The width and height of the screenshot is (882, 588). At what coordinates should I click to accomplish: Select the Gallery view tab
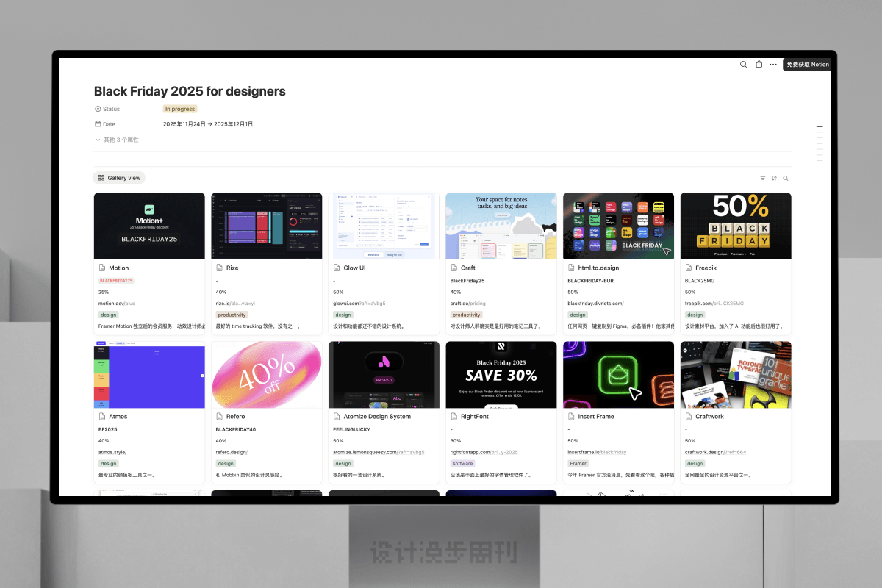pos(119,178)
